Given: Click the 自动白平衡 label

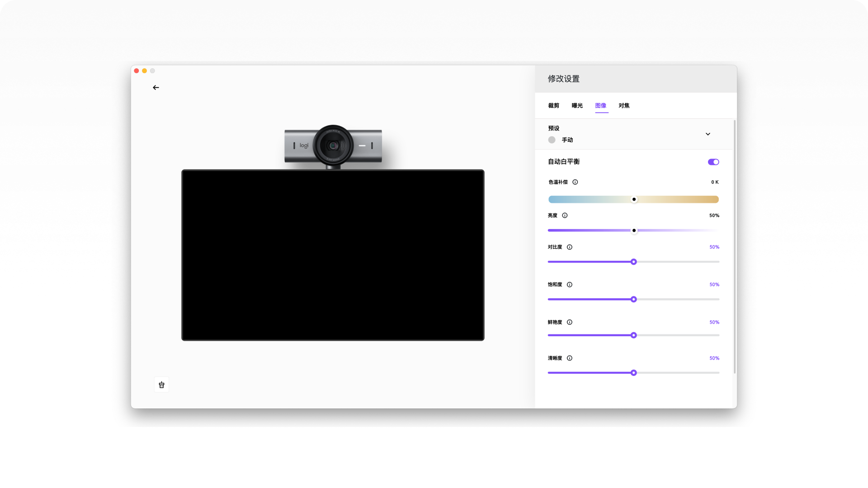Looking at the screenshot, I should pyautogui.click(x=564, y=162).
